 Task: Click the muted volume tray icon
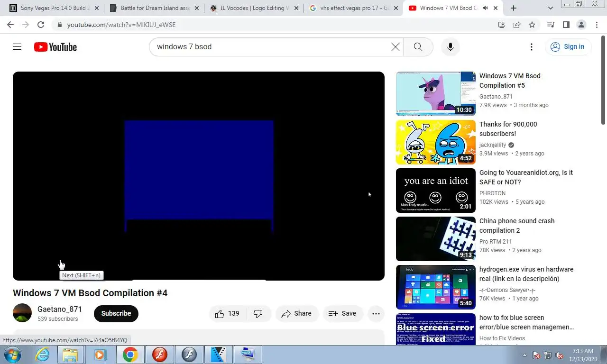(559, 355)
